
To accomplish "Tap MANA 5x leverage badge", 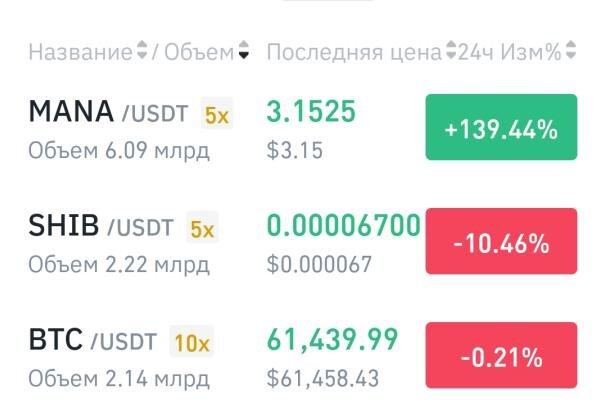I will pyautogui.click(x=217, y=113).
